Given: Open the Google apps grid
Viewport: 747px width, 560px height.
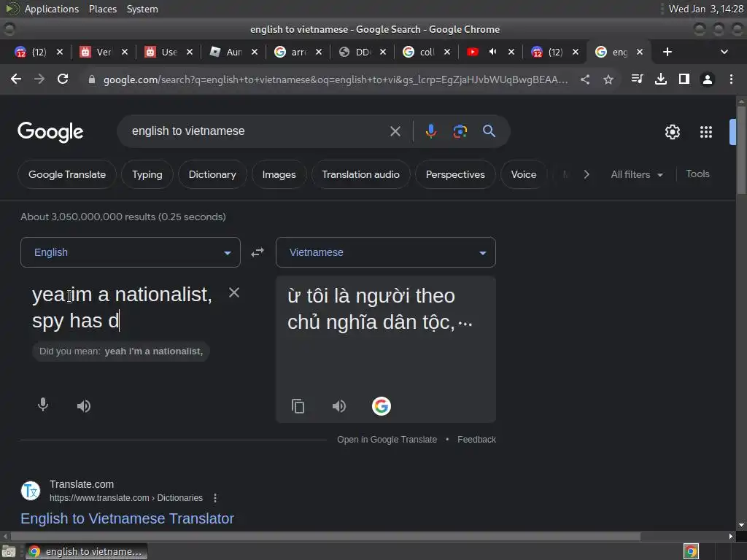Looking at the screenshot, I should coord(706,132).
